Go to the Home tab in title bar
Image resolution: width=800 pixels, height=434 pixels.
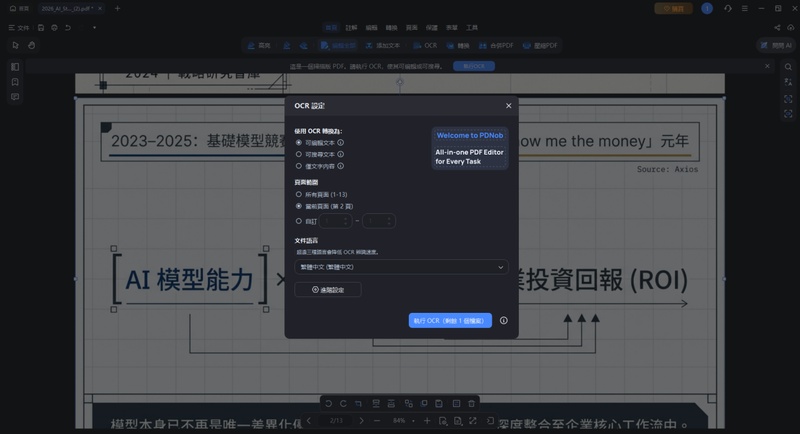click(19, 8)
